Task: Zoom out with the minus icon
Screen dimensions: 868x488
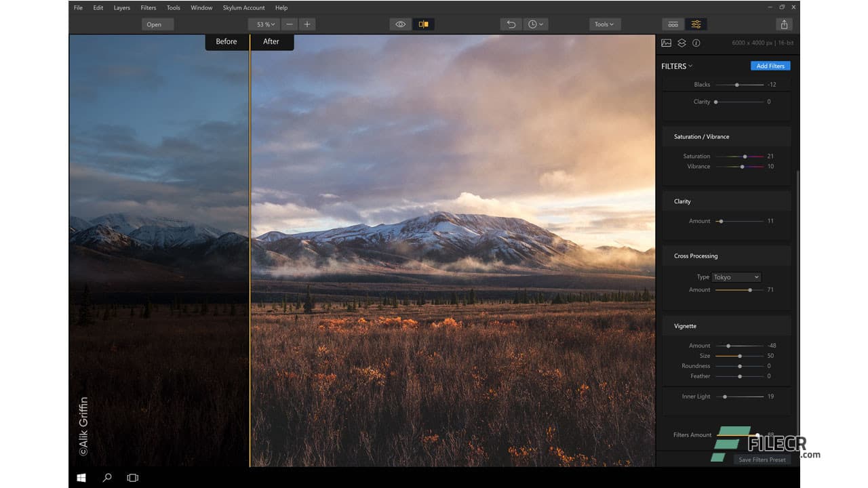Action: pyautogui.click(x=290, y=24)
